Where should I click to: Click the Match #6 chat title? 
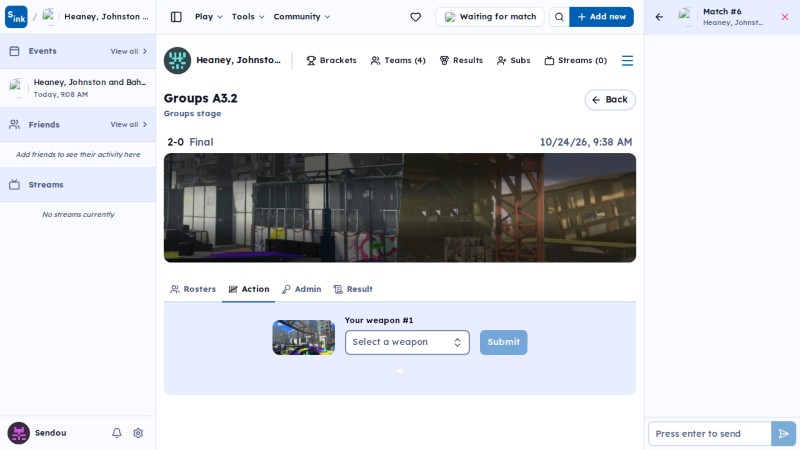coord(722,12)
